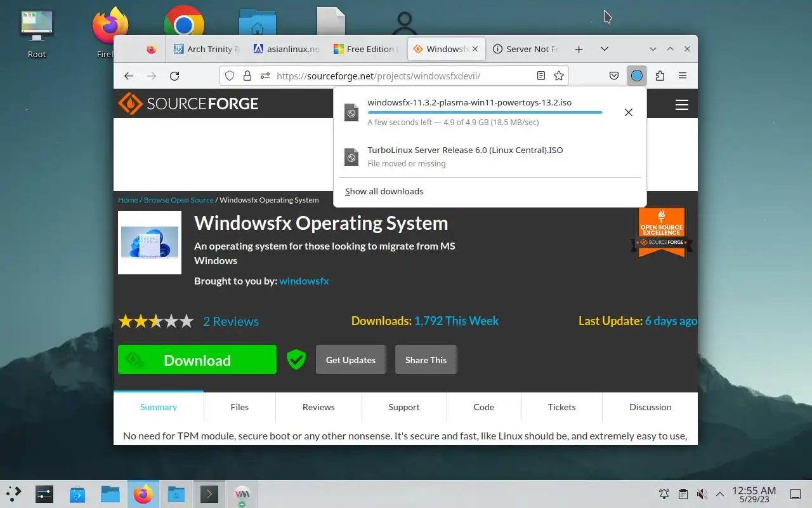
Task: Switch to Arch Trinity tab
Action: point(207,49)
